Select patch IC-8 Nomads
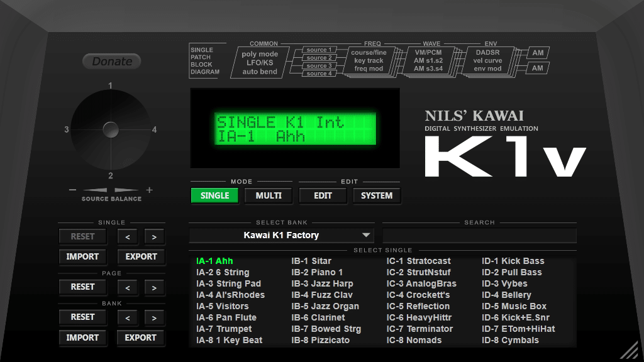The image size is (644, 362). [414, 340]
